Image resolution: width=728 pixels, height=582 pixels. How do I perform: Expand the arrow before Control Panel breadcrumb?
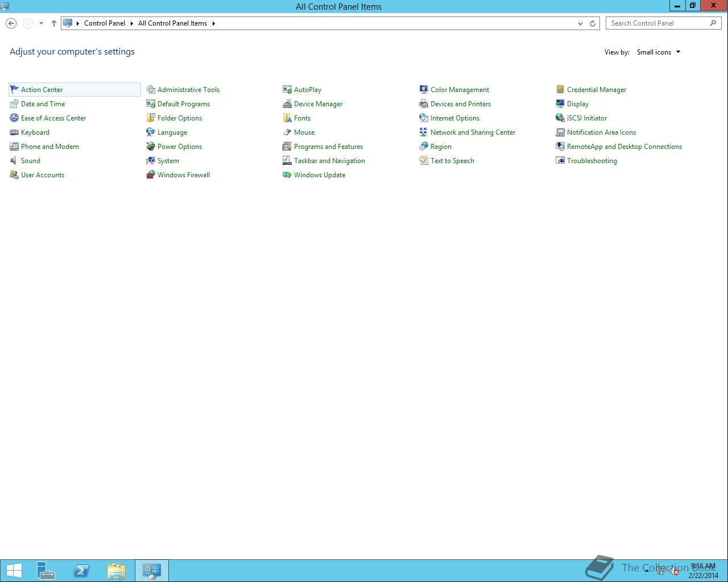[78, 23]
